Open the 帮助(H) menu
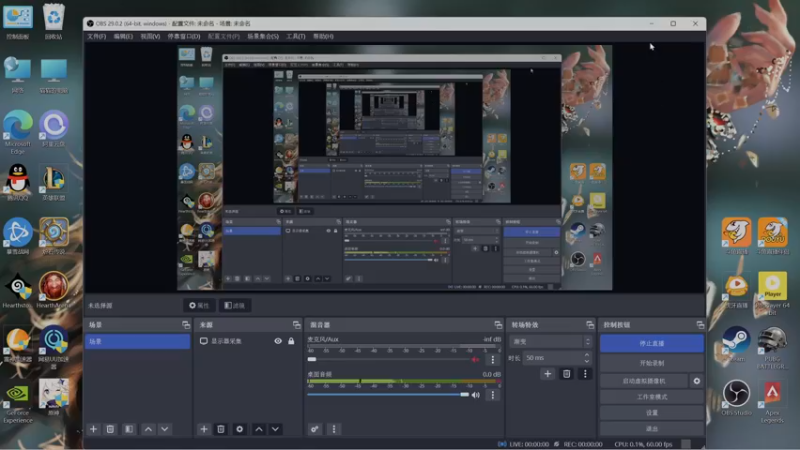Screen dimensions: 800x450 [x=323, y=36]
